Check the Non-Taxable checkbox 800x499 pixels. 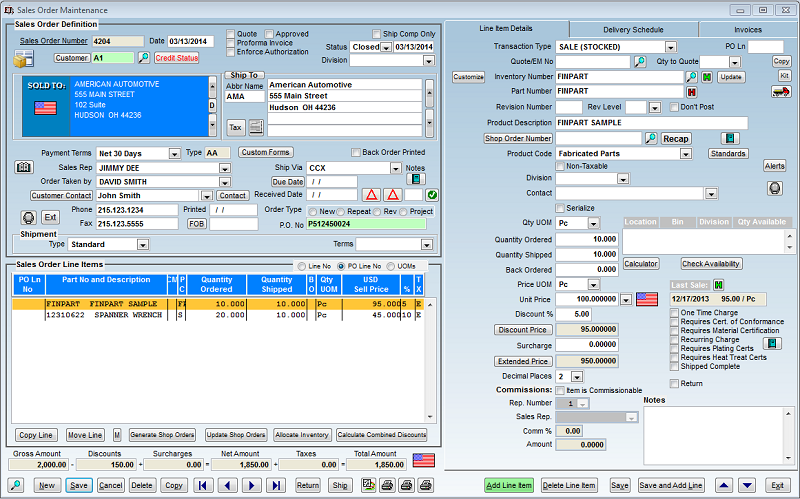(x=561, y=166)
